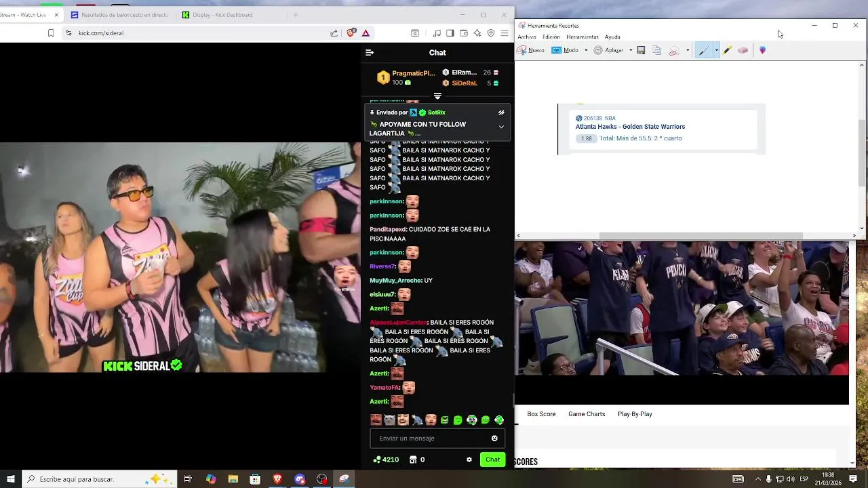Viewport: 868px width, 488px height.
Task: Click the Modo button
Action: tap(566, 50)
